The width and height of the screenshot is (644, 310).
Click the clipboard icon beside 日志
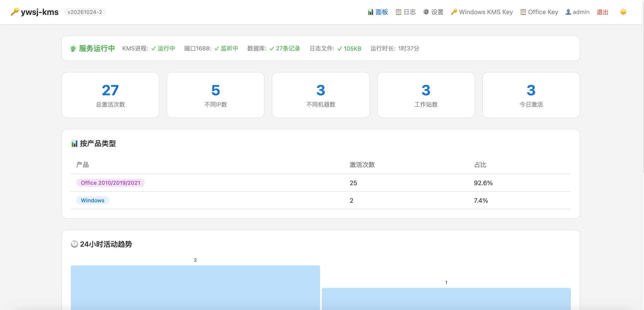point(399,12)
